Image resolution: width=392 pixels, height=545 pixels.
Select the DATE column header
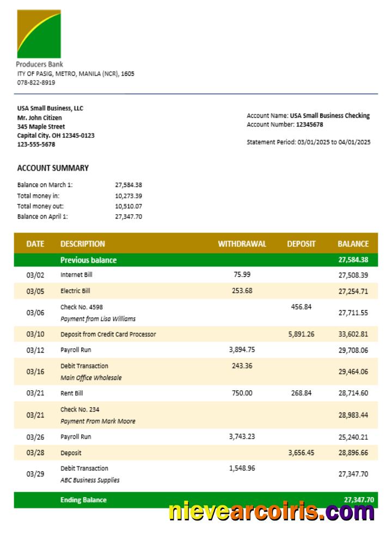tap(35, 244)
